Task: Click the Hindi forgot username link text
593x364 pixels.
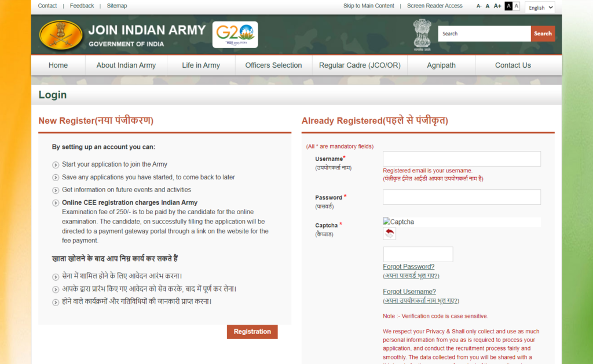Action: (x=421, y=300)
